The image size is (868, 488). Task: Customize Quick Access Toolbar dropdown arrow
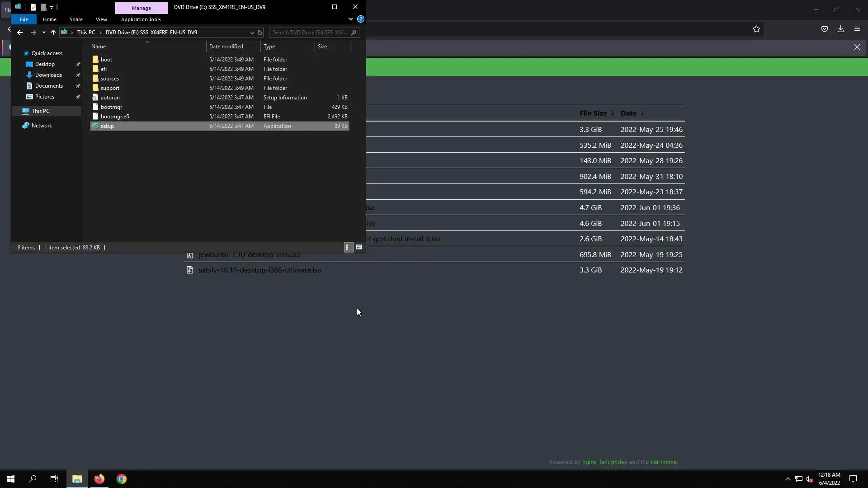(52, 8)
